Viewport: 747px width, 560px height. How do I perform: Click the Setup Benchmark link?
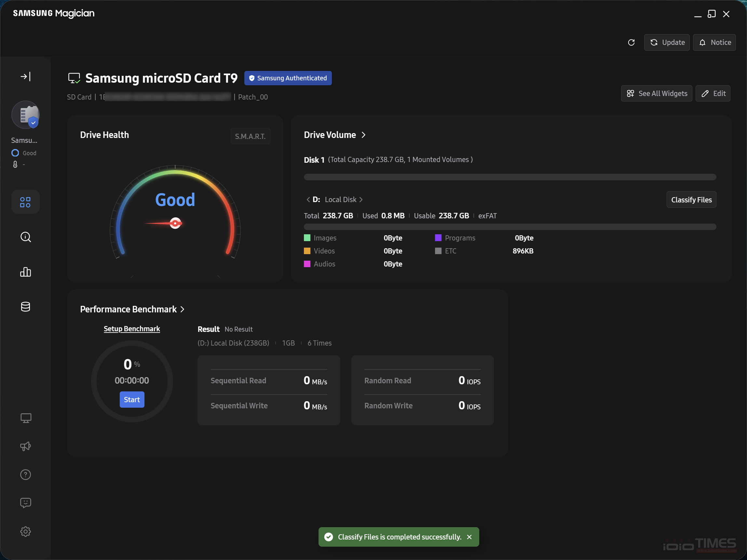pyautogui.click(x=132, y=329)
